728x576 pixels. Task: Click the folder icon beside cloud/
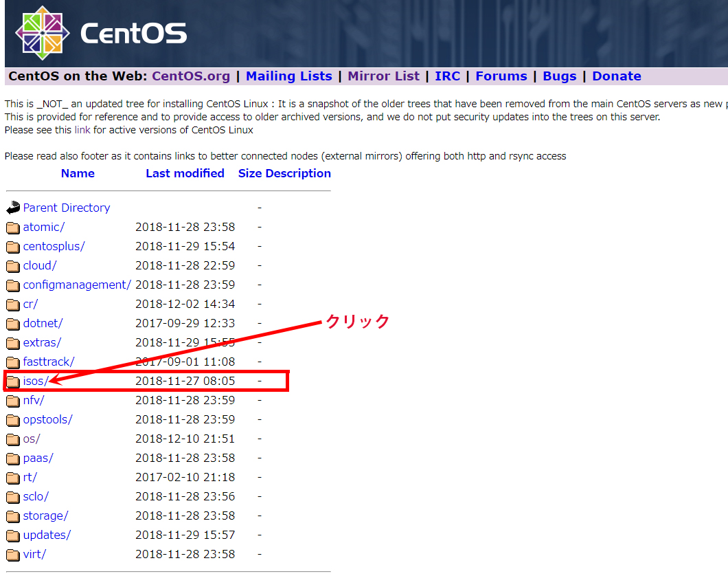click(13, 266)
